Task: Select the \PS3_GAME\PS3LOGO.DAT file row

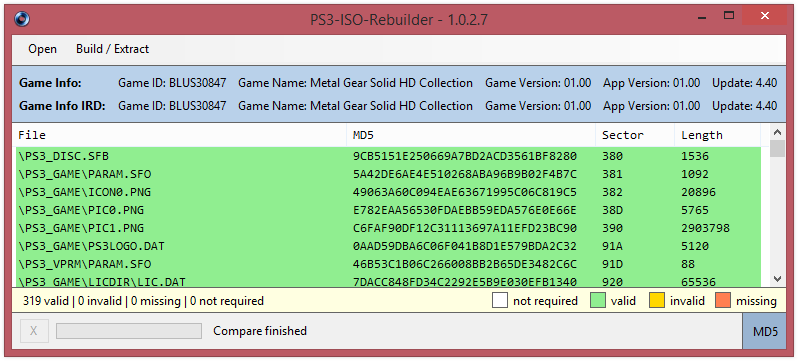Action: [x=388, y=246]
